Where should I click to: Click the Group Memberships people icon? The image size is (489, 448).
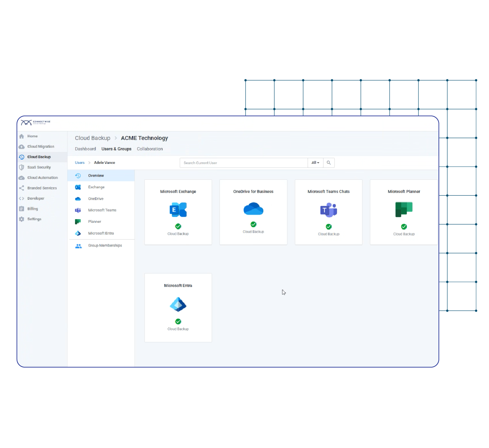click(78, 246)
